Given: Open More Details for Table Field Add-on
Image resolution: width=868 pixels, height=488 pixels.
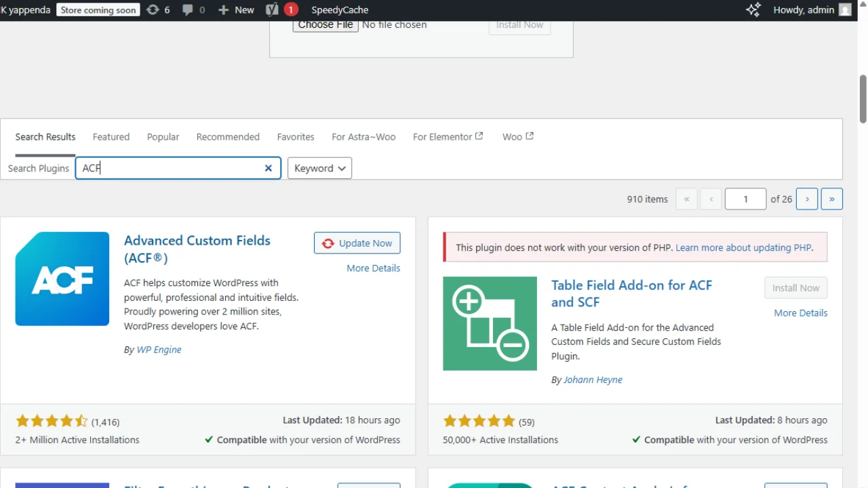Looking at the screenshot, I should point(801,313).
